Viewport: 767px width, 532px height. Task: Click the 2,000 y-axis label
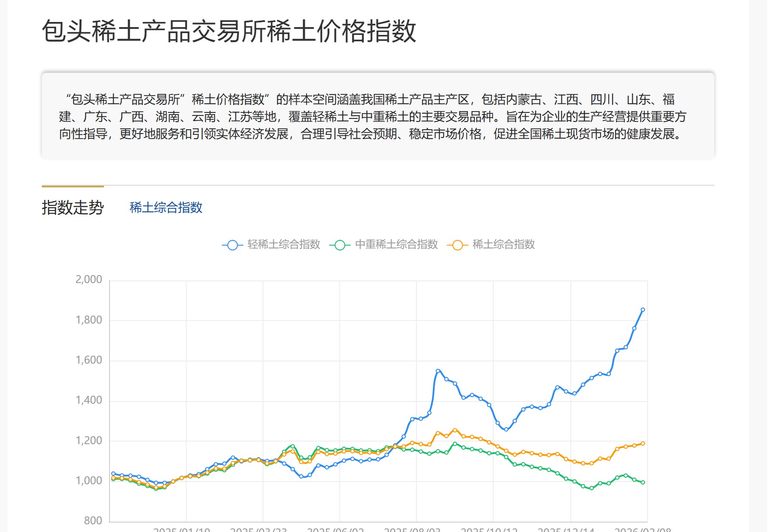point(89,280)
